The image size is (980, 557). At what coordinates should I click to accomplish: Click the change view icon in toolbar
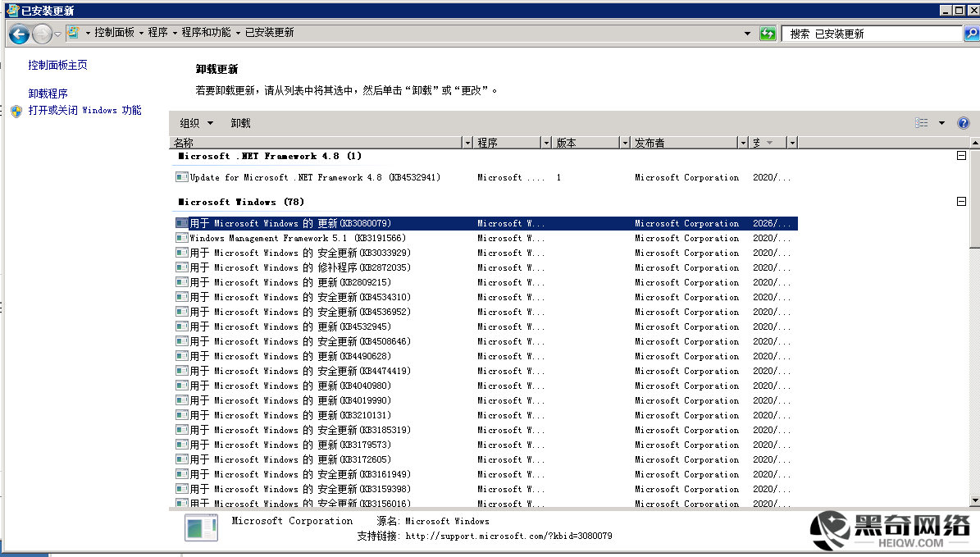[923, 123]
